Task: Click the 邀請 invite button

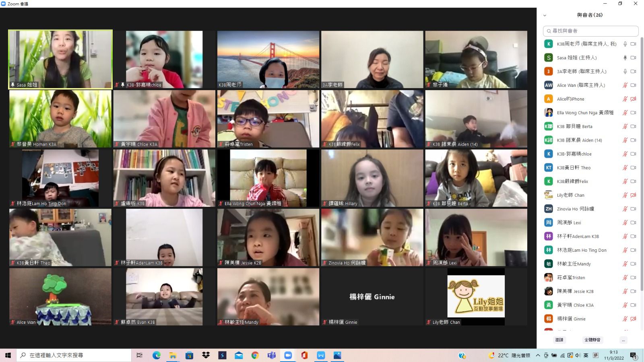Action: (x=559, y=340)
